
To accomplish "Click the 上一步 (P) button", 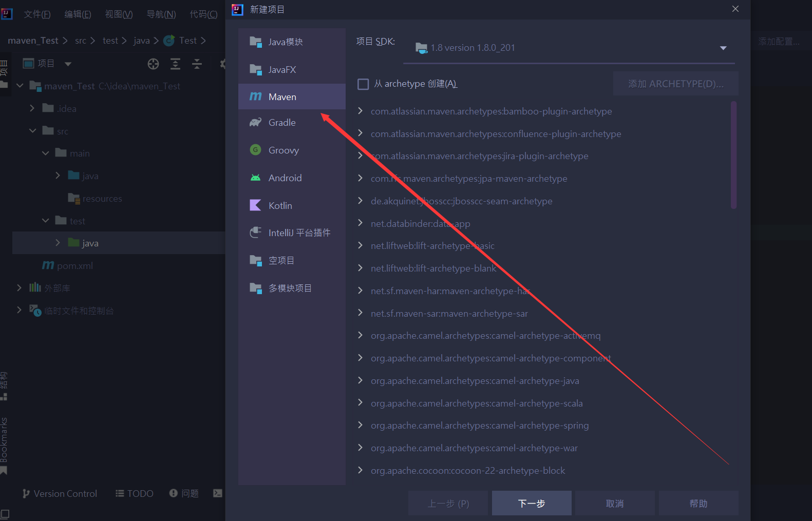I will [x=448, y=503].
